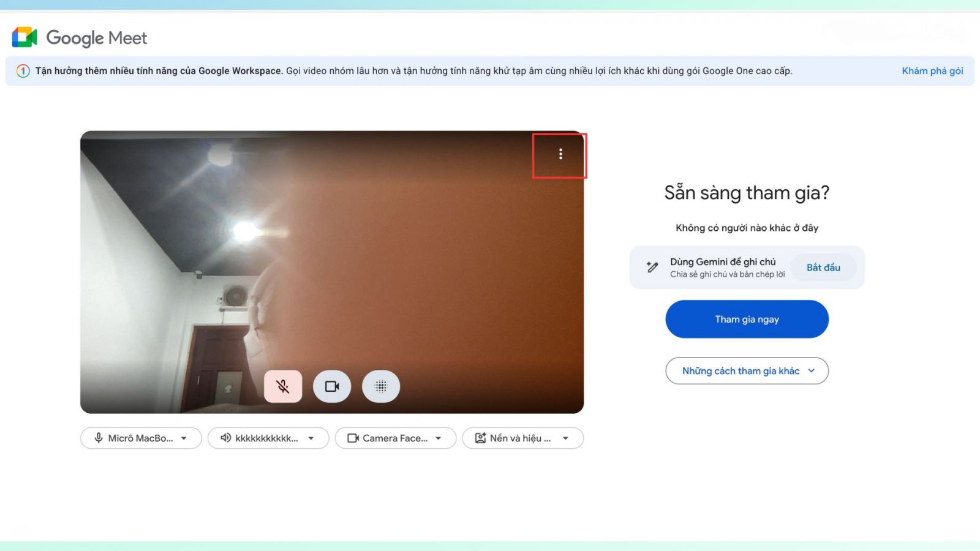Open the three-dot more options menu
The width and height of the screenshot is (980, 551).
560,154
